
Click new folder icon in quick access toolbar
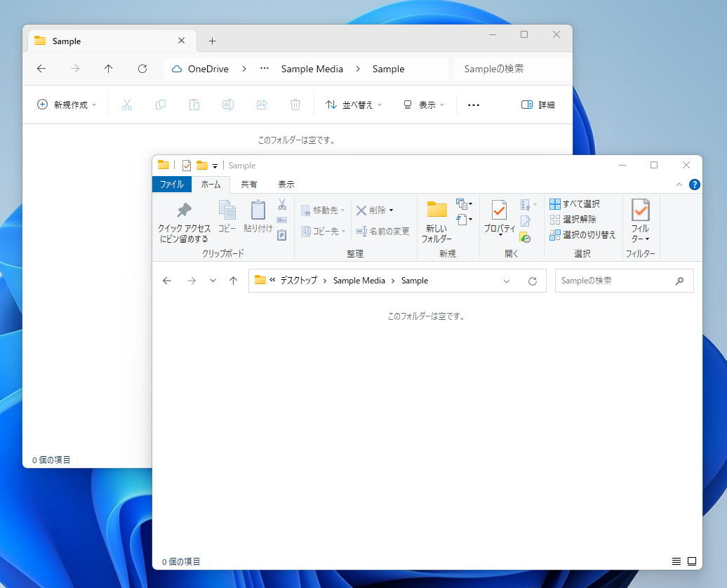pos(201,165)
